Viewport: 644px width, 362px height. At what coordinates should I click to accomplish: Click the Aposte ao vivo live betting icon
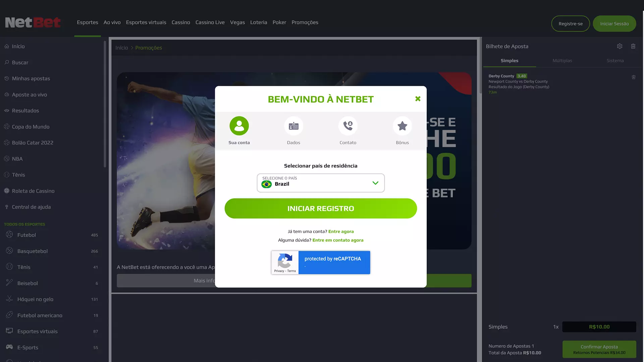pos(7,95)
